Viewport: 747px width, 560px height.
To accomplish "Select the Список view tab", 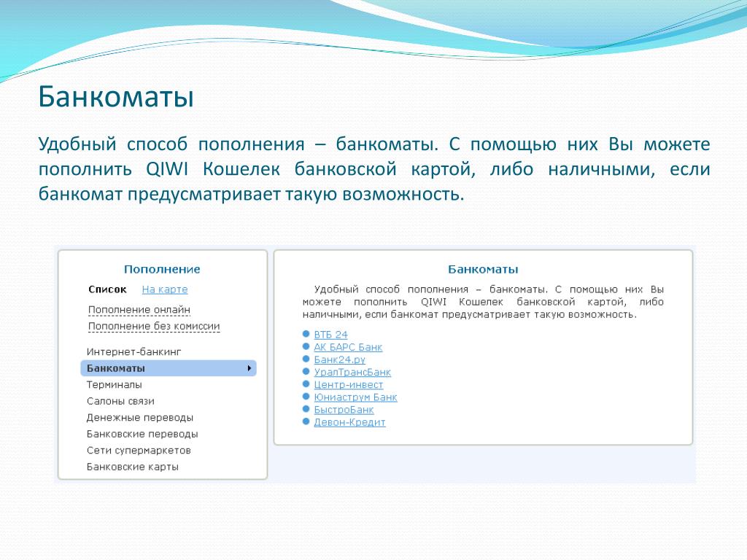I will coord(108,289).
